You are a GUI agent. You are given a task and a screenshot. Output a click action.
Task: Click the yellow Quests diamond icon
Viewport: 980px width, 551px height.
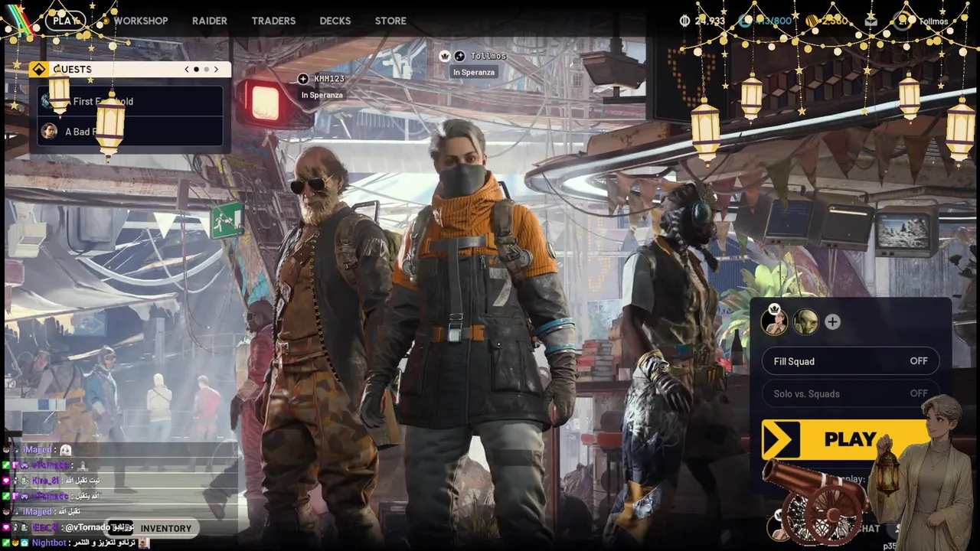[x=38, y=69]
